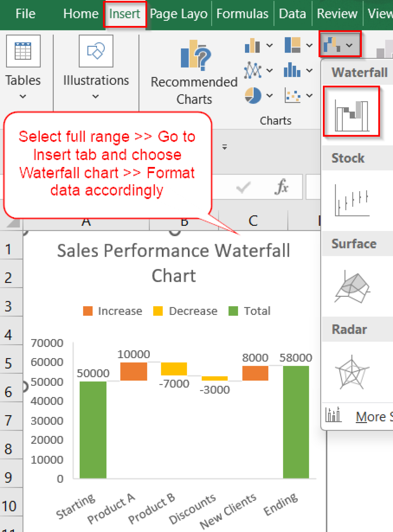Switch to the Formulas tab

tap(242, 14)
